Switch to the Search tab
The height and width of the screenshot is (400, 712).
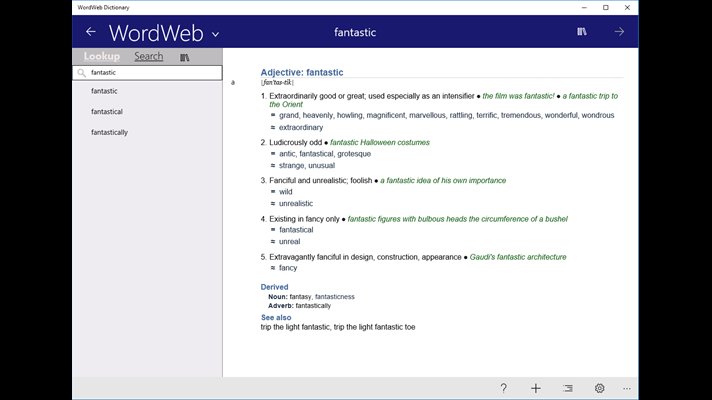point(148,56)
